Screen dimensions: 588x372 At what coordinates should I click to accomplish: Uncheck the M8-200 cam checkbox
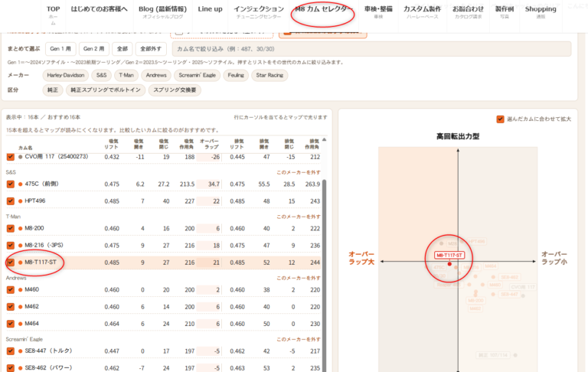point(11,228)
